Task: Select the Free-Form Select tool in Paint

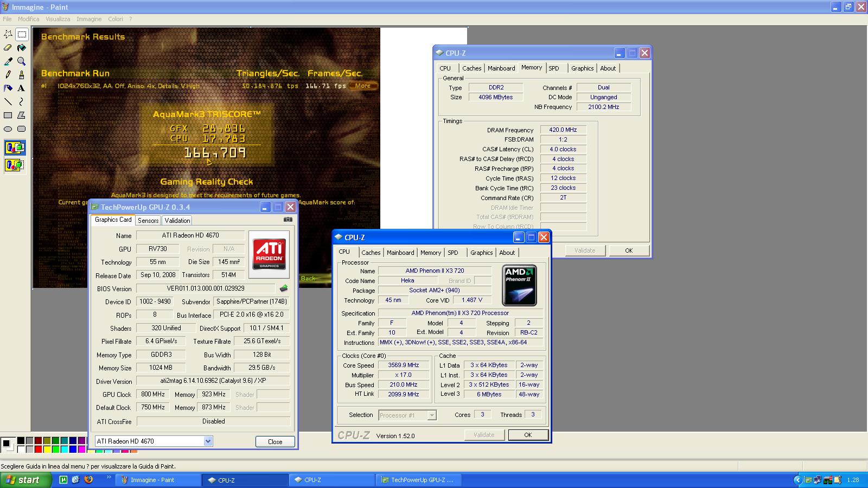Action: tap(8, 34)
